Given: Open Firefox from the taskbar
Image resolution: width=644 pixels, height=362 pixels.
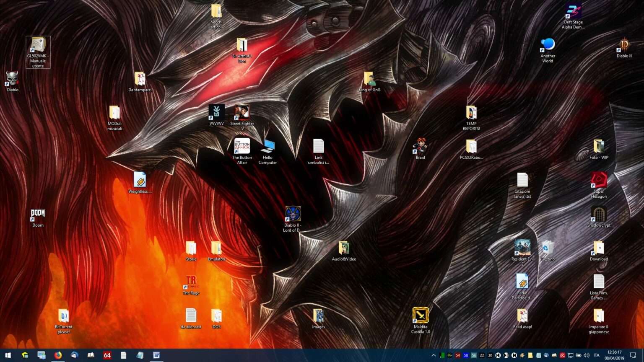Looking at the screenshot, I should (x=58, y=355).
